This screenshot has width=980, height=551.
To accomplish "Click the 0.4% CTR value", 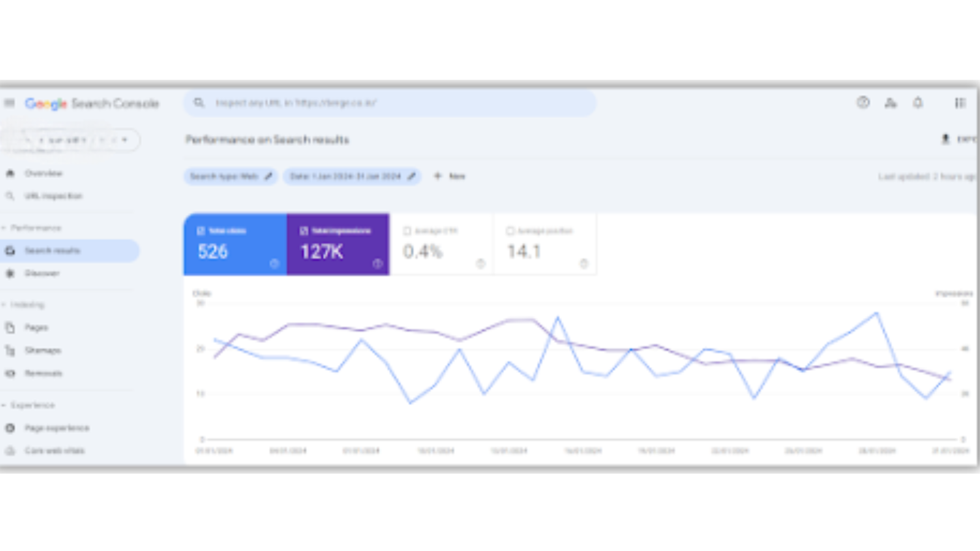I will 423,251.
